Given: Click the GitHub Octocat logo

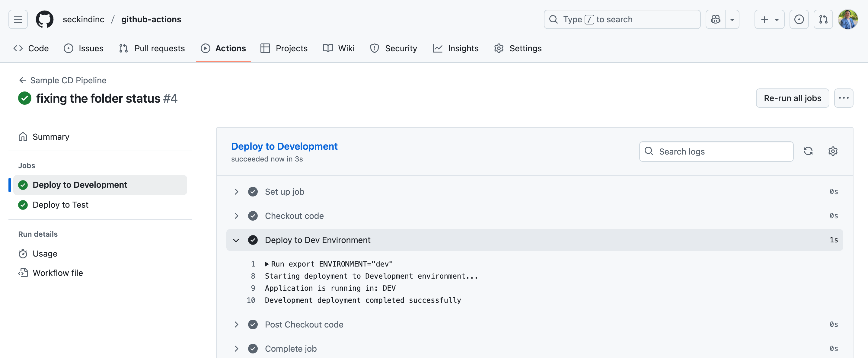Looking at the screenshot, I should click(x=44, y=19).
